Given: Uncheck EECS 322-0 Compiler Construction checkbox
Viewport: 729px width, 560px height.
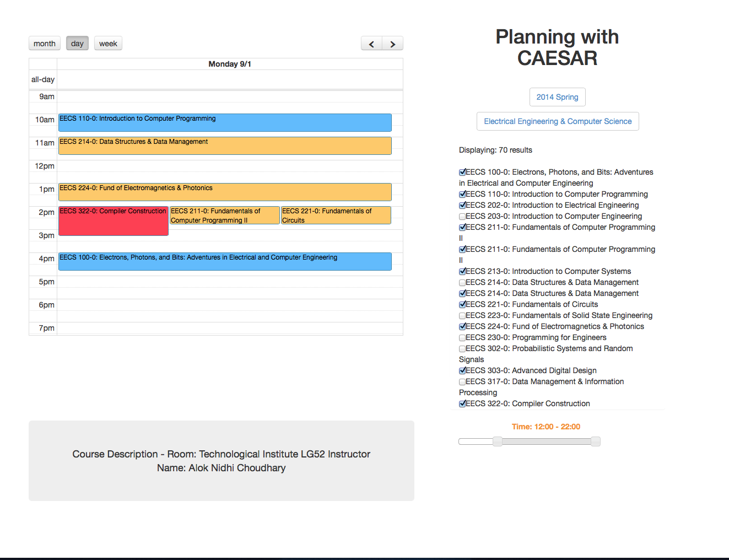Looking at the screenshot, I should (462, 403).
